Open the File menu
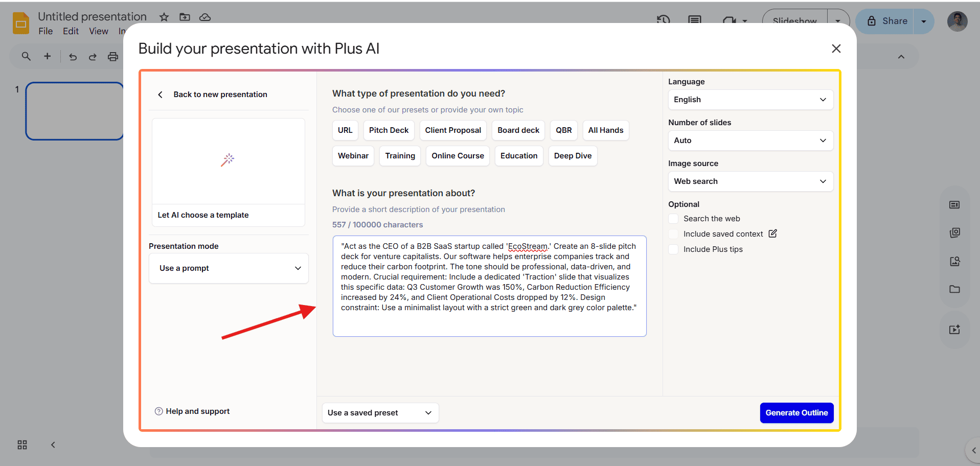 tap(45, 31)
